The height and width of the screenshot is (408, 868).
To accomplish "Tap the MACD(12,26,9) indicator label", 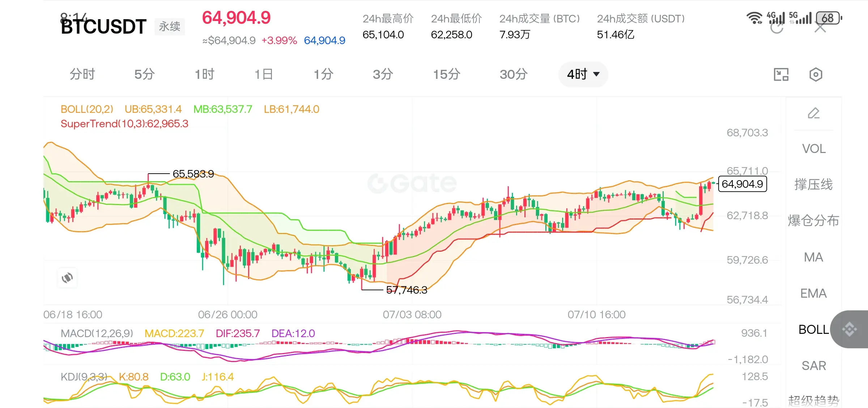I will pyautogui.click(x=97, y=333).
